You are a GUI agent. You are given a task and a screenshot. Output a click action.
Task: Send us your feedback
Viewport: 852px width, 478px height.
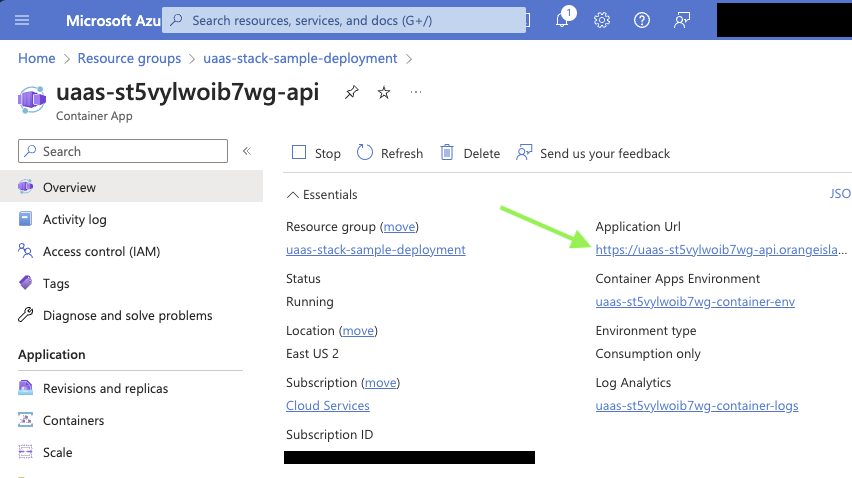point(593,153)
